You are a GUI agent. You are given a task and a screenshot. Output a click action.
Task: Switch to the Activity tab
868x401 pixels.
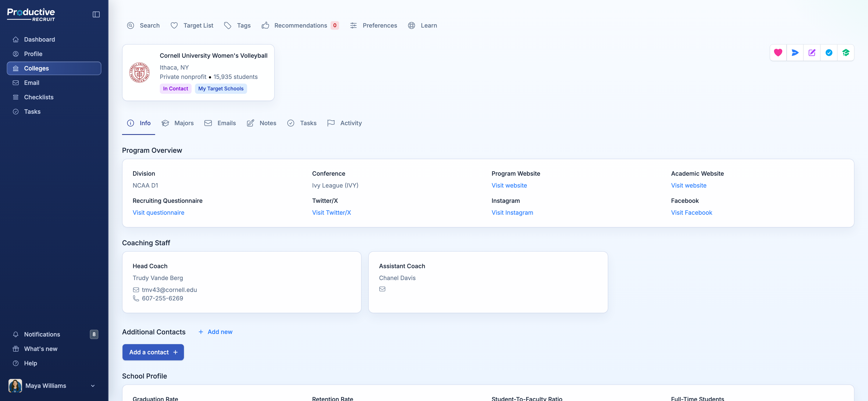click(x=344, y=123)
